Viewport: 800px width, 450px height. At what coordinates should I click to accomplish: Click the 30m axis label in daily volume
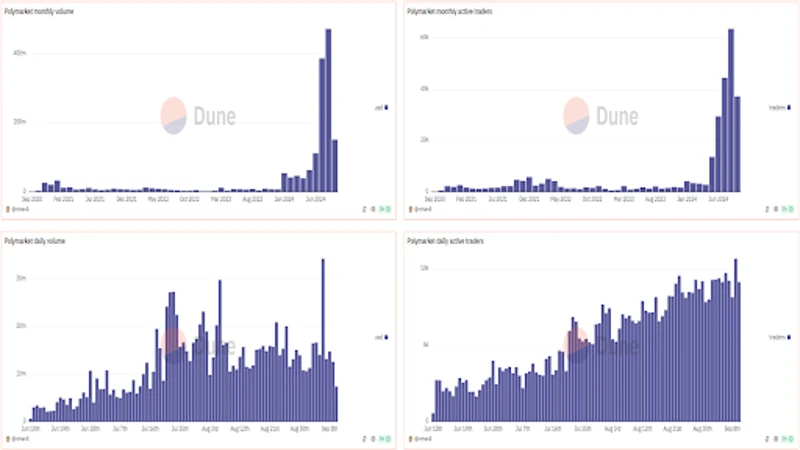pyautogui.click(x=21, y=279)
